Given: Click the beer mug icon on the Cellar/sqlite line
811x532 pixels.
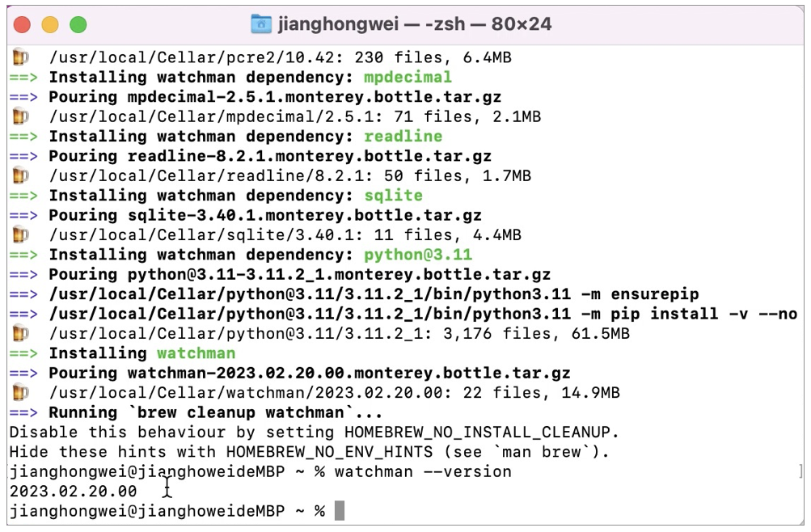Looking at the screenshot, I should [x=20, y=234].
